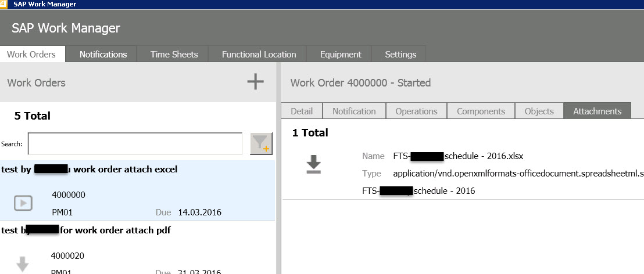View the Operations subtab

417,111
